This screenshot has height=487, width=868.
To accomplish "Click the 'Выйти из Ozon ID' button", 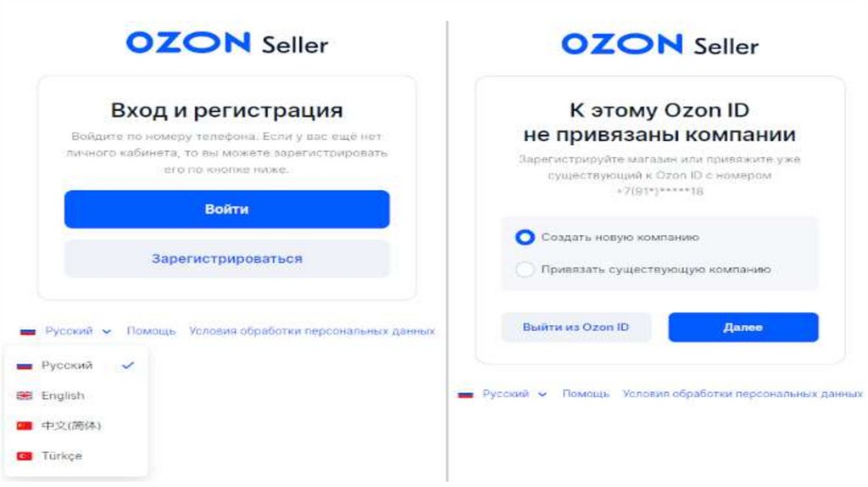I will [576, 327].
